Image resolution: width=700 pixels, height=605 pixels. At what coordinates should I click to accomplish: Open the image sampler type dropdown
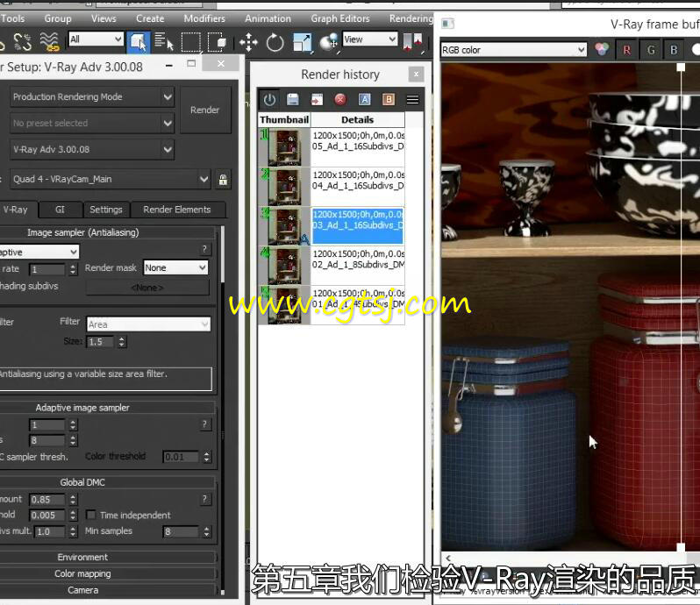(39, 253)
